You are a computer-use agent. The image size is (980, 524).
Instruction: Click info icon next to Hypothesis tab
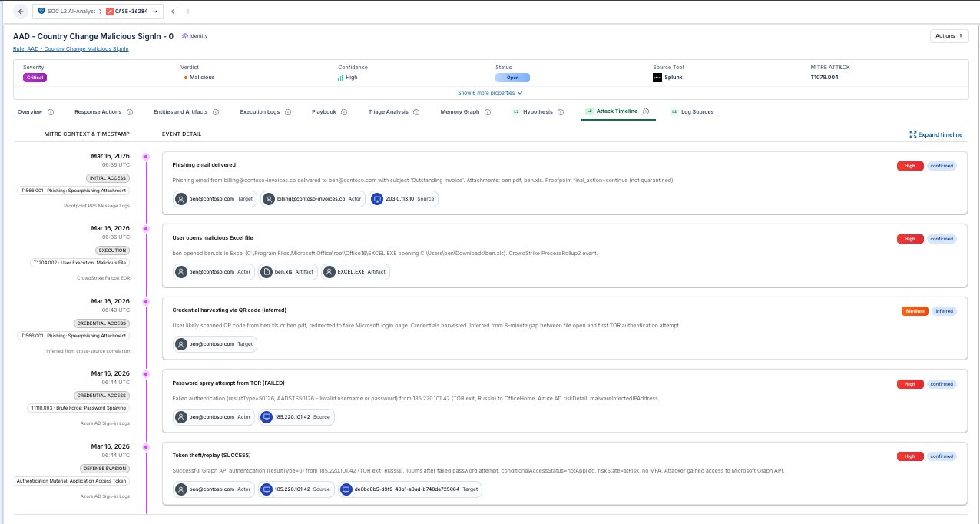pos(560,112)
